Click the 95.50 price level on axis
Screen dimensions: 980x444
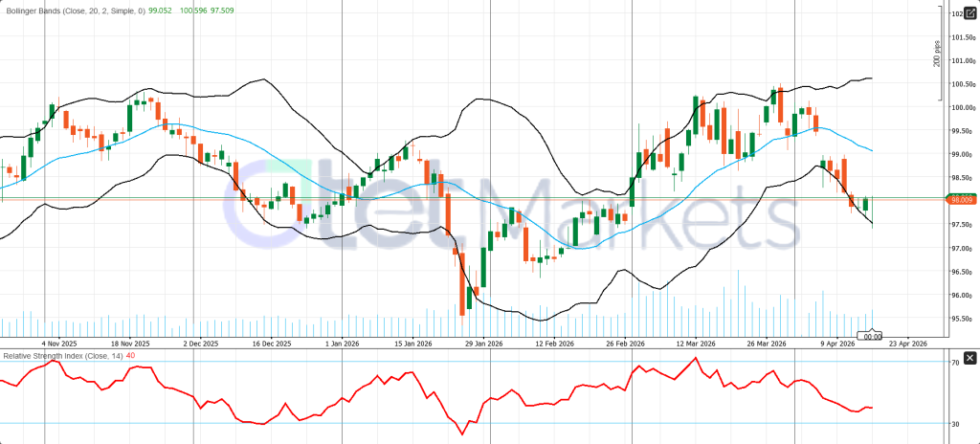(961, 319)
